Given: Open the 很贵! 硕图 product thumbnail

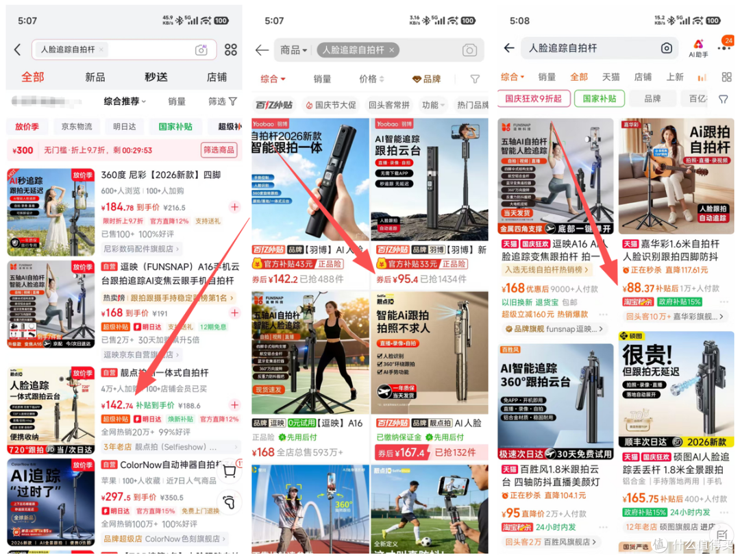Looking at the screenshot, I should 676,389.
